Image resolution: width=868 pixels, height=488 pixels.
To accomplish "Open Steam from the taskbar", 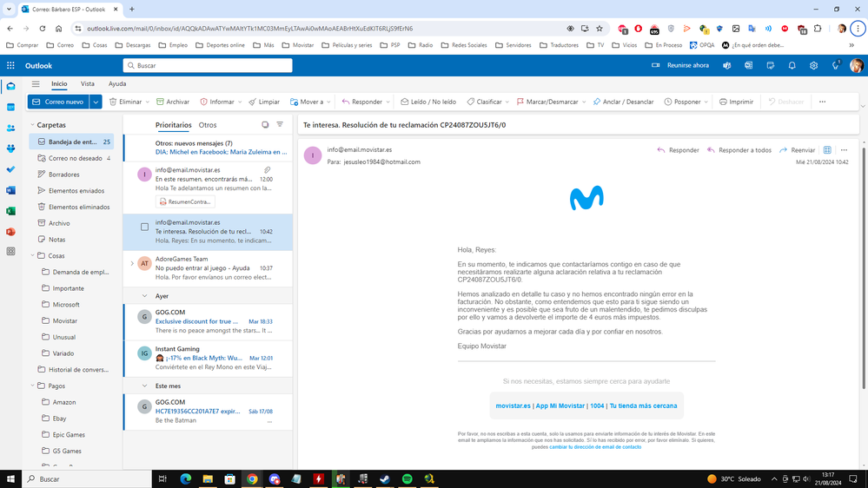I will pos(385,478).
